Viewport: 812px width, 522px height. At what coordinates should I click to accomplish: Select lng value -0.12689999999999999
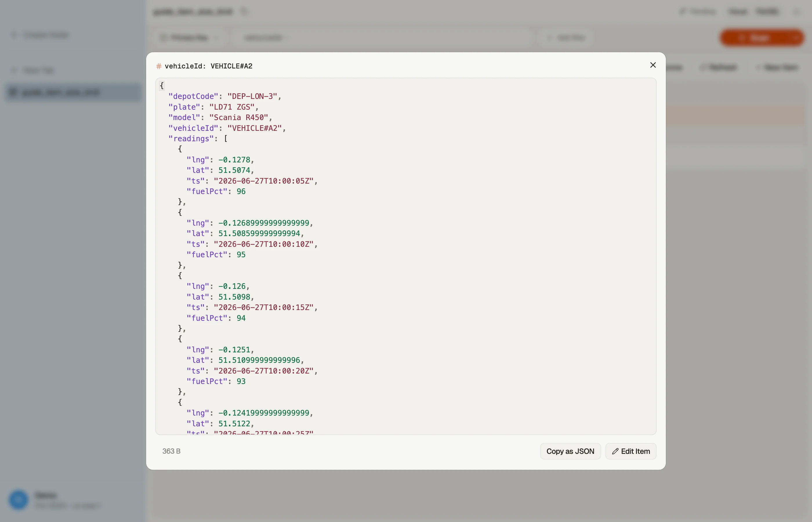tap(264, 223)
